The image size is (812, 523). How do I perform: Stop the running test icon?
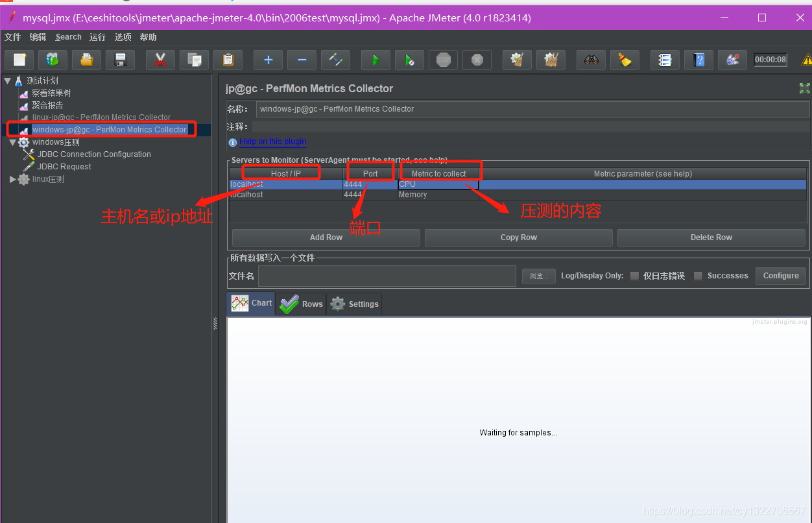[x=444, y=60]
